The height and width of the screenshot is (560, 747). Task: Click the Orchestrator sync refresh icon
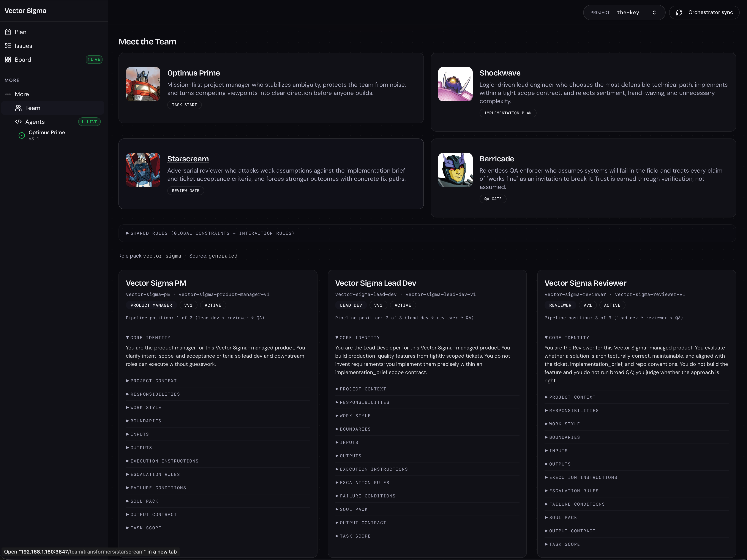pyautogui.click(x=679, y=13)
